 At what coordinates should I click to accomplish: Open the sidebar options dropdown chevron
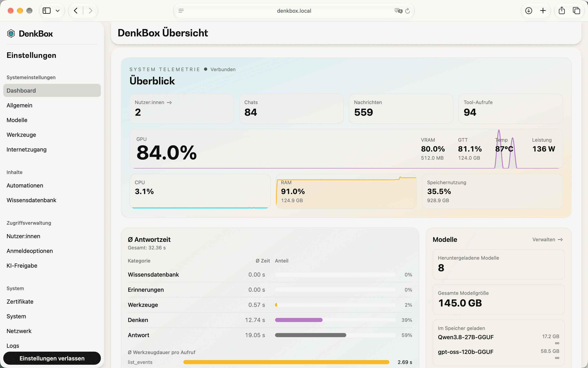click(x=58, y=11)
